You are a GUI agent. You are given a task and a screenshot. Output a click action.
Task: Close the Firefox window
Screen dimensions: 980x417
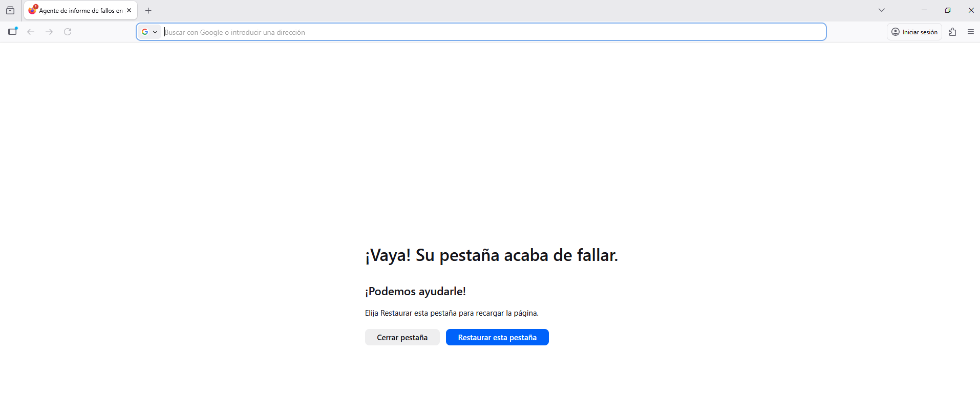[971, 10]
